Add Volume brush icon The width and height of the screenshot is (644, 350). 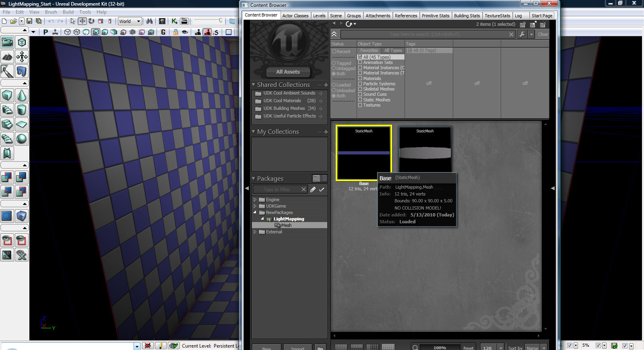[22, 216]
